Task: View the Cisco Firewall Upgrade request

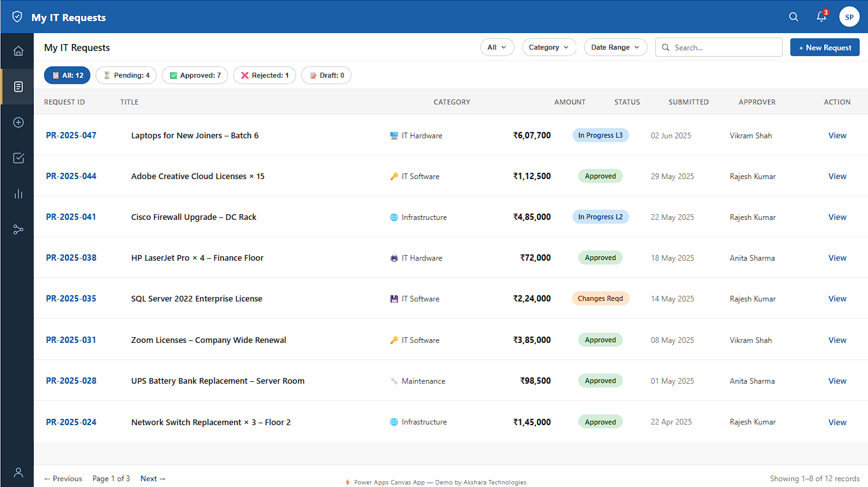Action: click(837, 217)
